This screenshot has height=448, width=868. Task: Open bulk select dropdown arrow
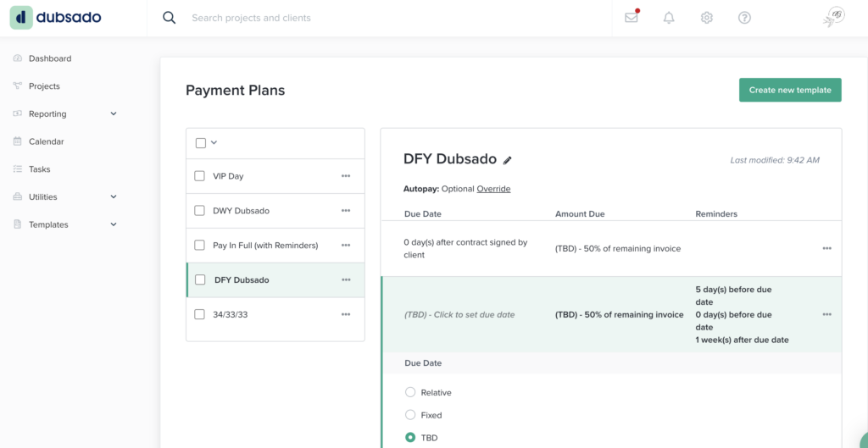click(214, 142)
